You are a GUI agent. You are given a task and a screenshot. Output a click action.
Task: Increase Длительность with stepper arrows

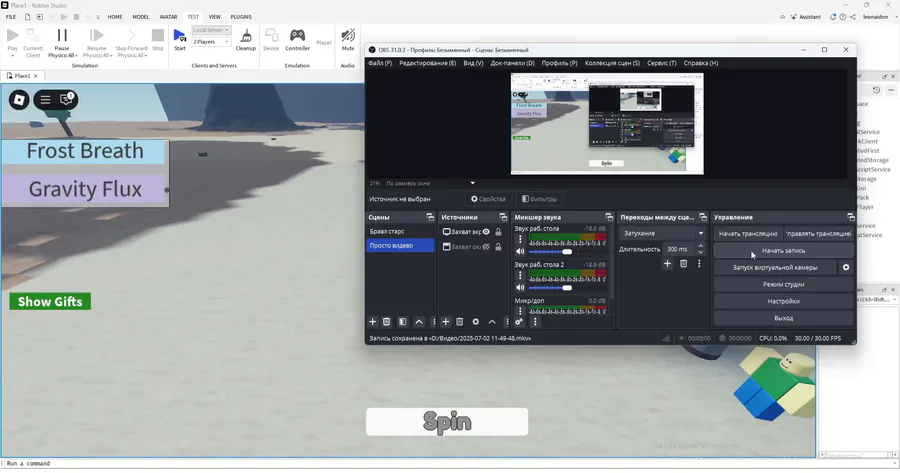click(x=700, y=246)
